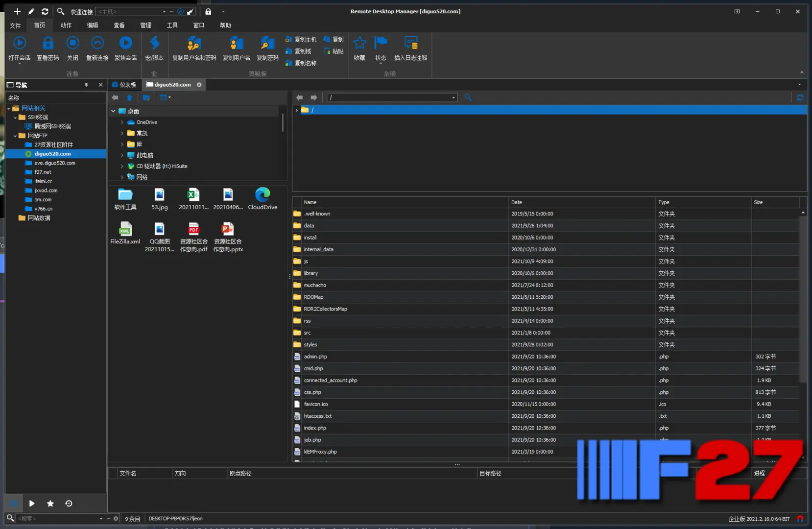Image resolution: width=812 pixels, height=529 pixels.
Task: Click the 查看密码 view password icon
Action: pos(48,44)
